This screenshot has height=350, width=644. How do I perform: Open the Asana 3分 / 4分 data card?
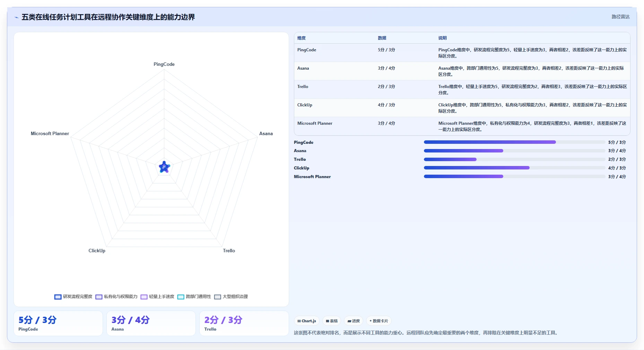151,323
